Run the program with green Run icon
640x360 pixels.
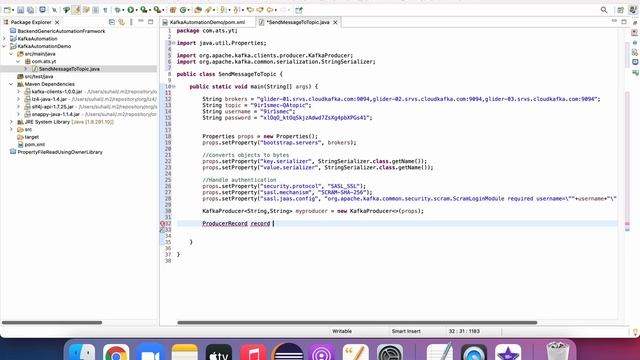click(x=131, y=10)
